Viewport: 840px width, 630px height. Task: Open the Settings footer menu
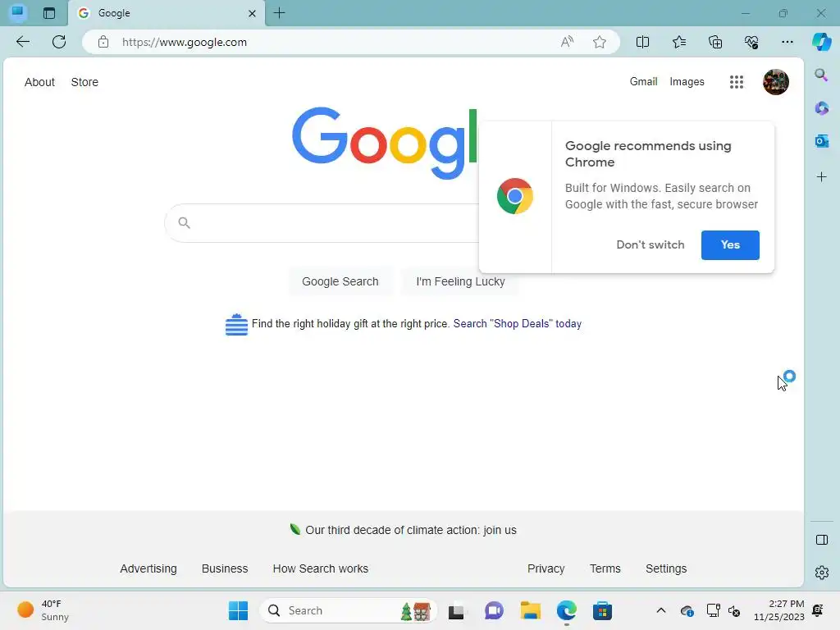pyautogui.click(x=666, y=568)
